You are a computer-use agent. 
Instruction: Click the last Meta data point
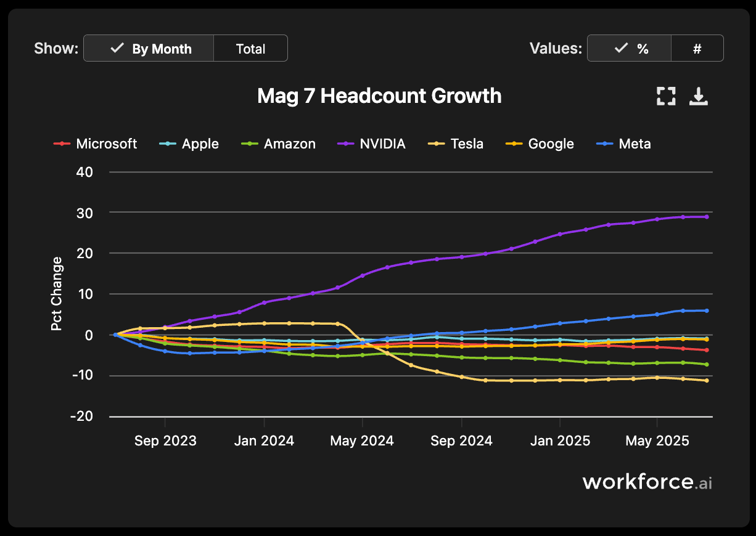tap(707, 311)
